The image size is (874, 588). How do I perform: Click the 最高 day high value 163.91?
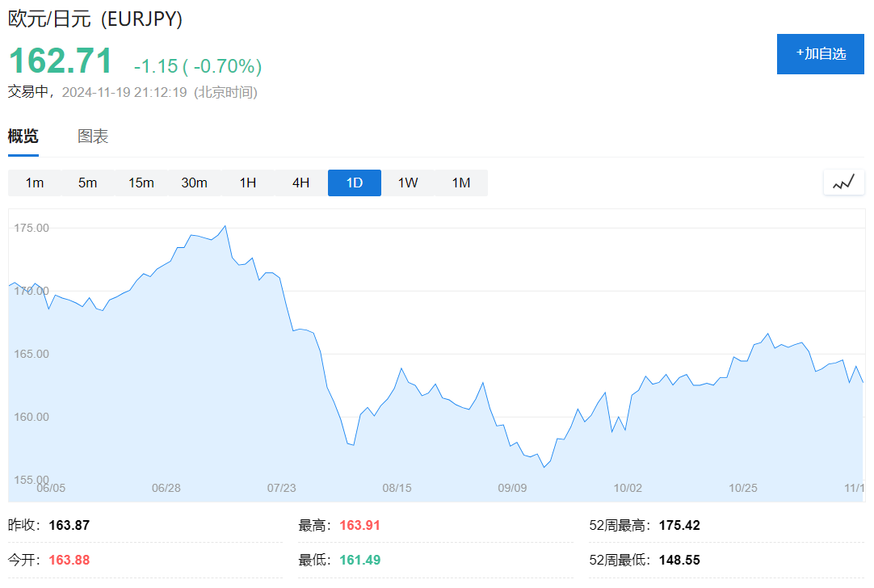[x=359, y=525]
